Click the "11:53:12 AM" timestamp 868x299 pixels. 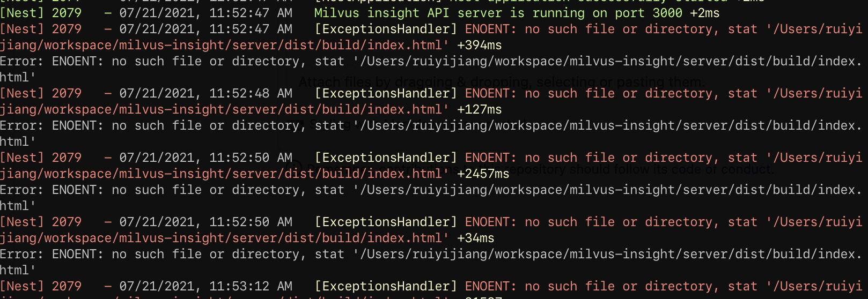pyautogui.click(x=251, y=286)
